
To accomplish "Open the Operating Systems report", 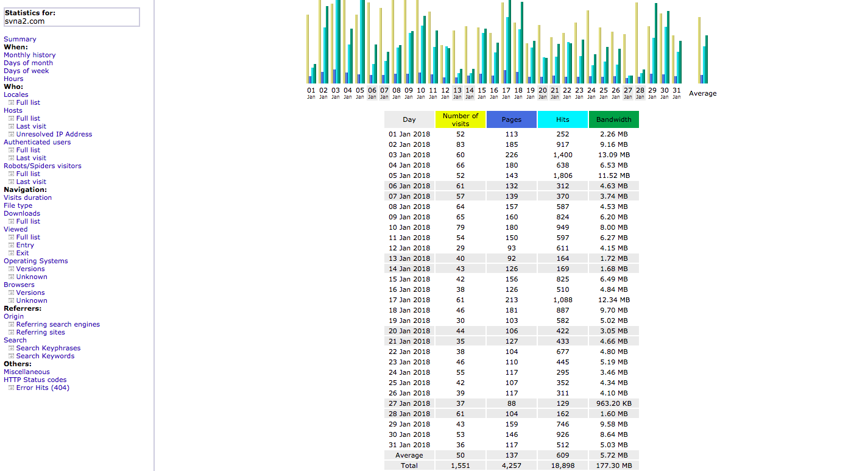I will [x=36, y=261].
